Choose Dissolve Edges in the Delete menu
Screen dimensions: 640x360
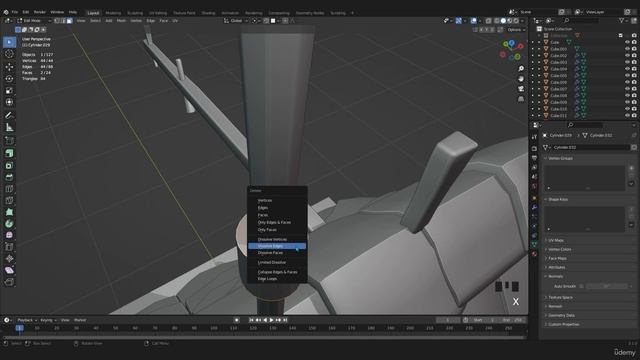[x=277, y=246]
